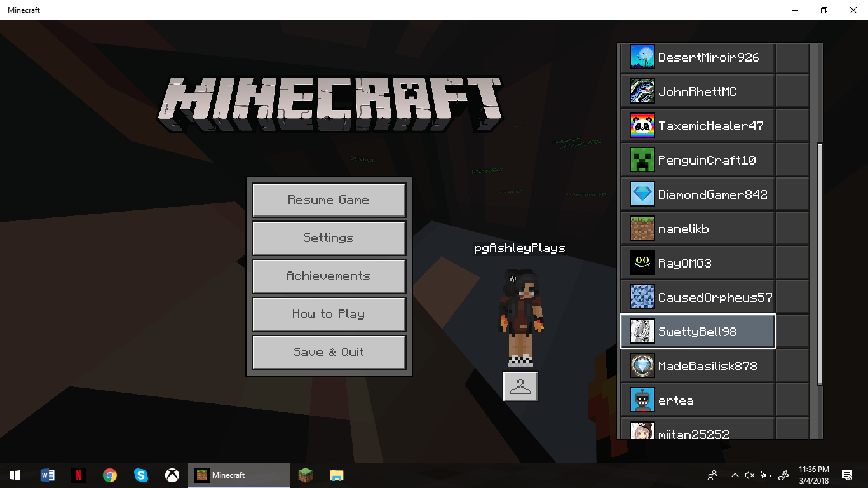Click the Save & Quit button

click(329, 353)
